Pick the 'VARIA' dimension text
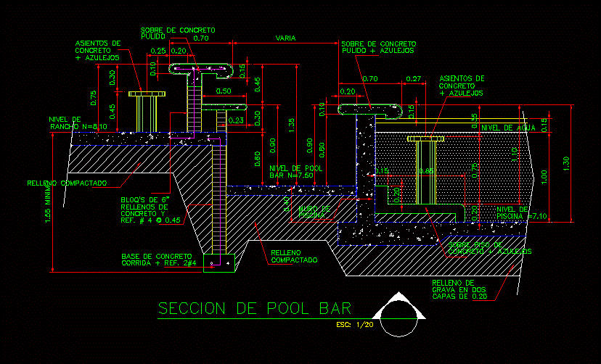This screenshot has height=364, width=601. pos(285,38)
